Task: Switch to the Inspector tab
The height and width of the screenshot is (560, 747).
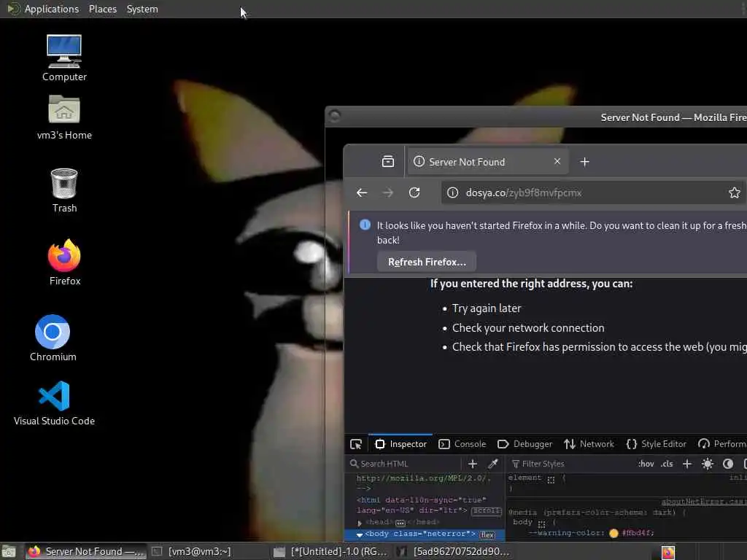Action: tap(400, 444)
